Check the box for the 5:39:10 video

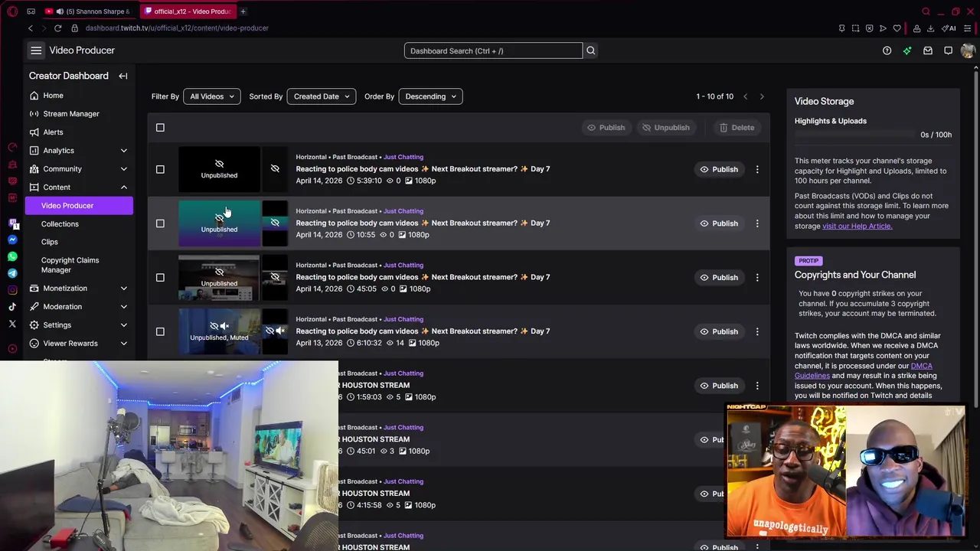(x=160, y=169)
